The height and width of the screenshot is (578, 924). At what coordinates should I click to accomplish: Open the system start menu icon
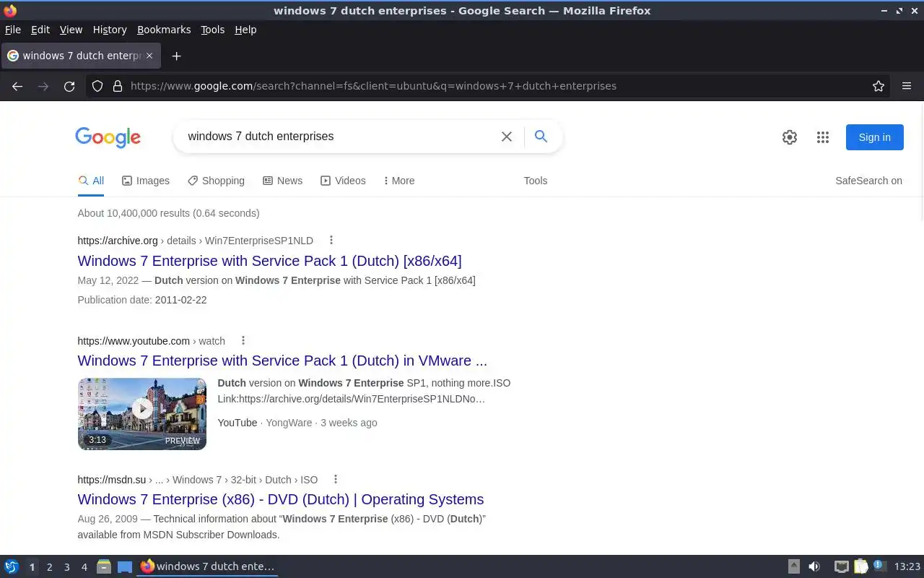click(11, 566)
